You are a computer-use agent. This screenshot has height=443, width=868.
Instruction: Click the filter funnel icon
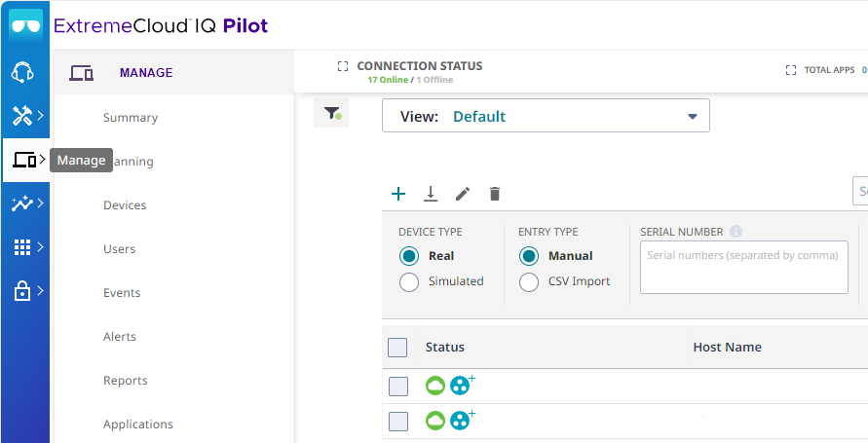331,114
